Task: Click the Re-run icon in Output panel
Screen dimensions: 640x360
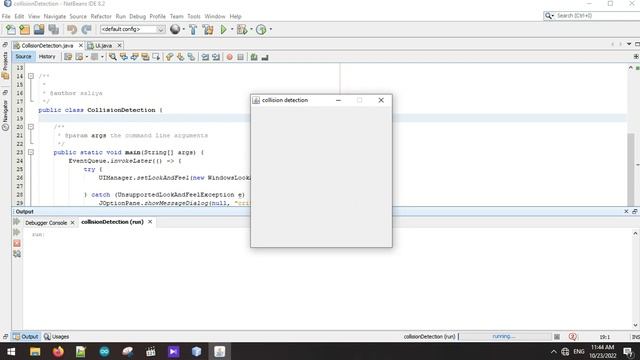Action: click(x=17, y=222)
